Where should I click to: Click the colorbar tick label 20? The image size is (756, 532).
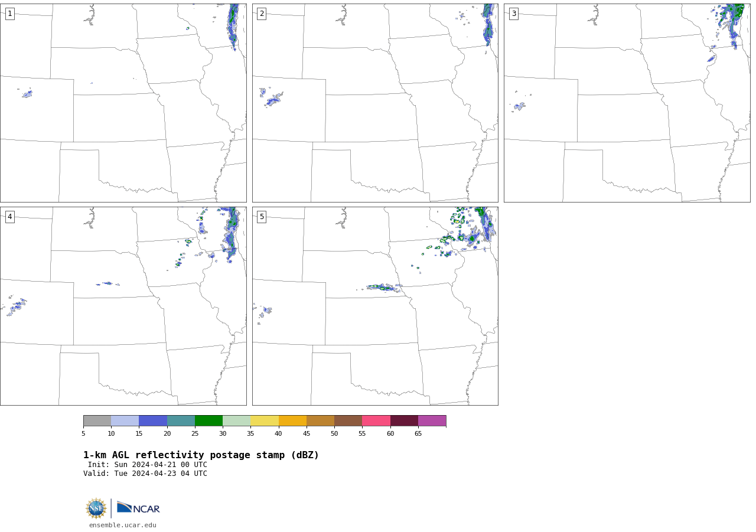pos(167,434)
